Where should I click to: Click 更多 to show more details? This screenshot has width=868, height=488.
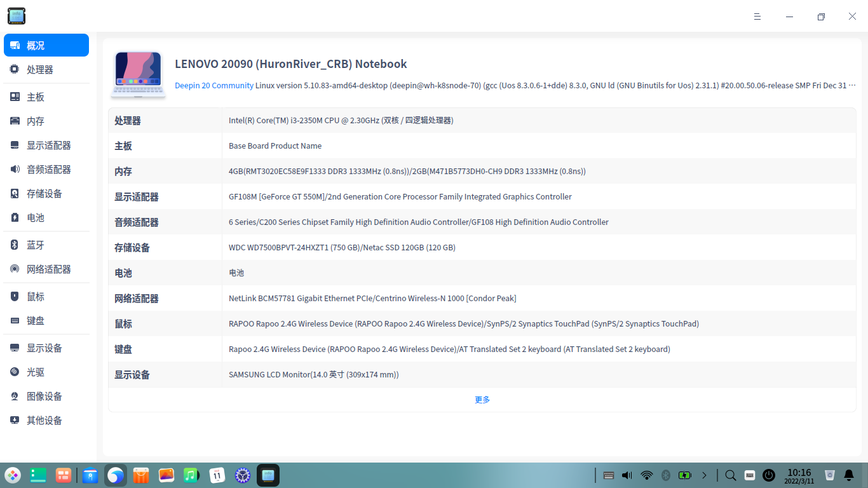pos(482,400)
